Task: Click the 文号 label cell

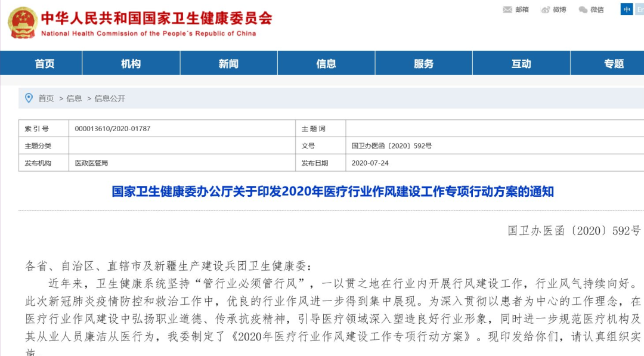Action: click(321, 146)
